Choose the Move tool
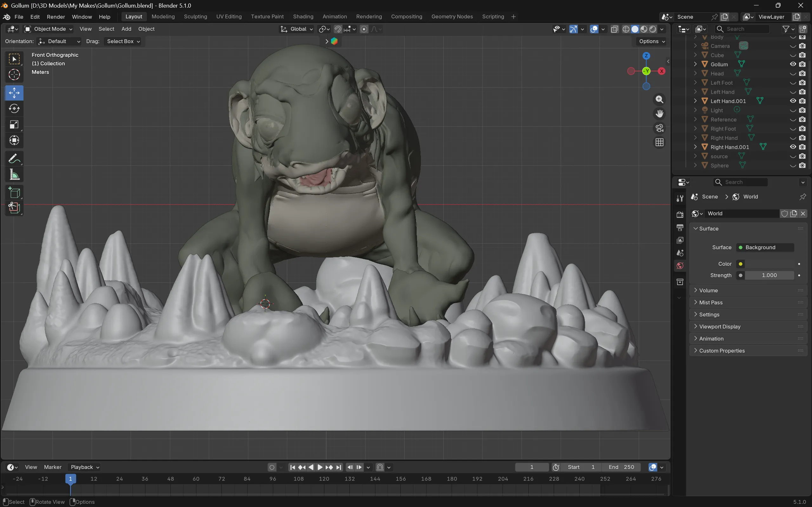 coord(14,93)
